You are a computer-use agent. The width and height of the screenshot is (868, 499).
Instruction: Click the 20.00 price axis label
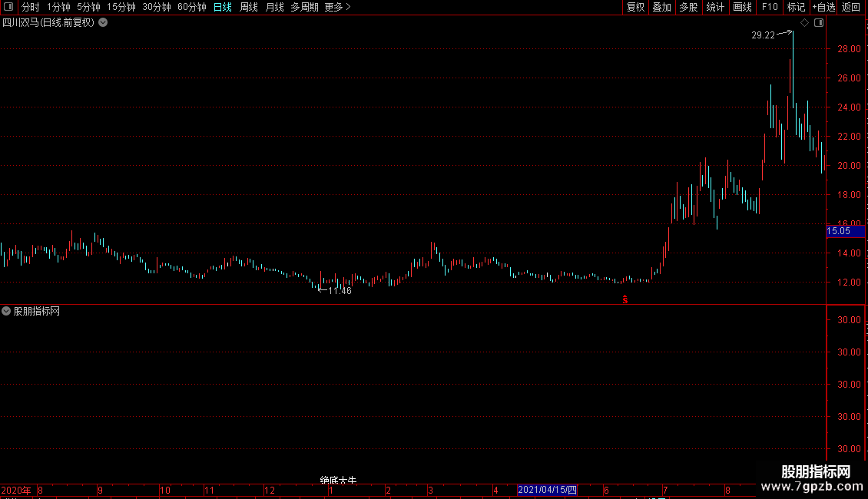click(849, 165)
